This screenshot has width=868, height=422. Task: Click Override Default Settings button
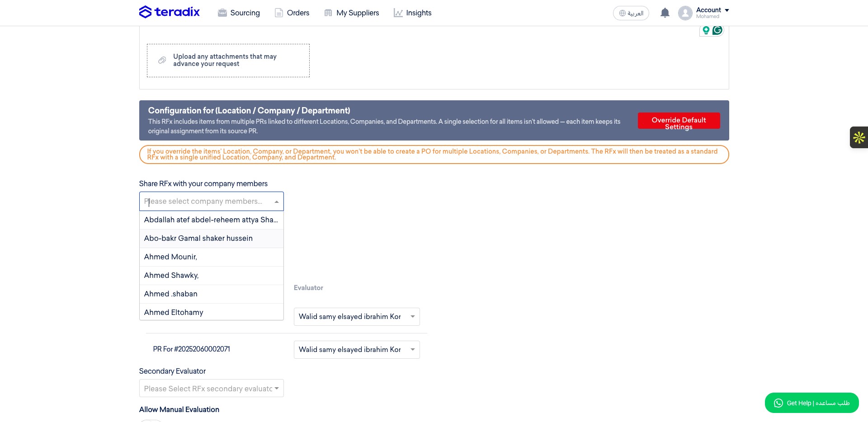[679, 121]
